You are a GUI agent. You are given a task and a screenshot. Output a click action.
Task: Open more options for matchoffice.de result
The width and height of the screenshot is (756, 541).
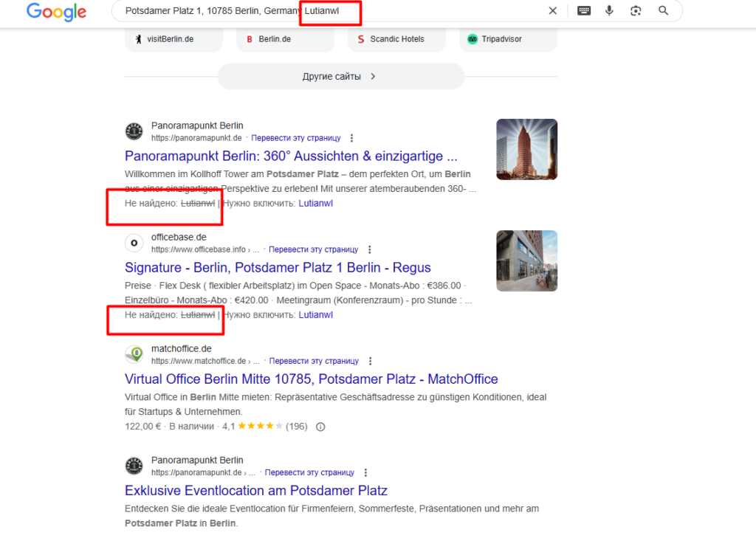(371, 361)
